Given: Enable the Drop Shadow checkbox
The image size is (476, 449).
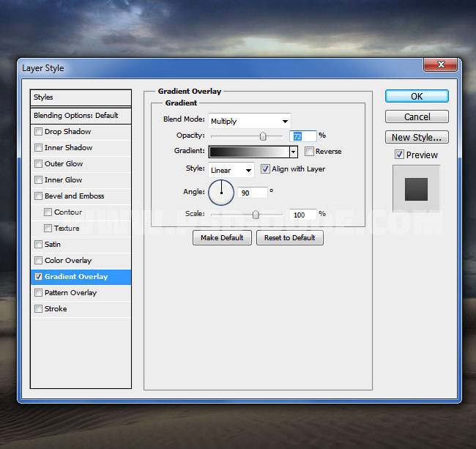Looking at the screenshot, I should [x=39, y=132].
